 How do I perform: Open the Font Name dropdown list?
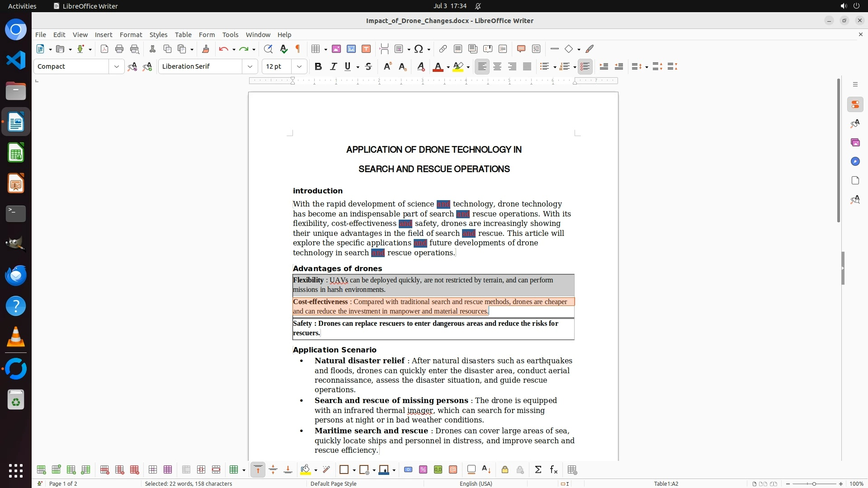(x=250, y=66)
